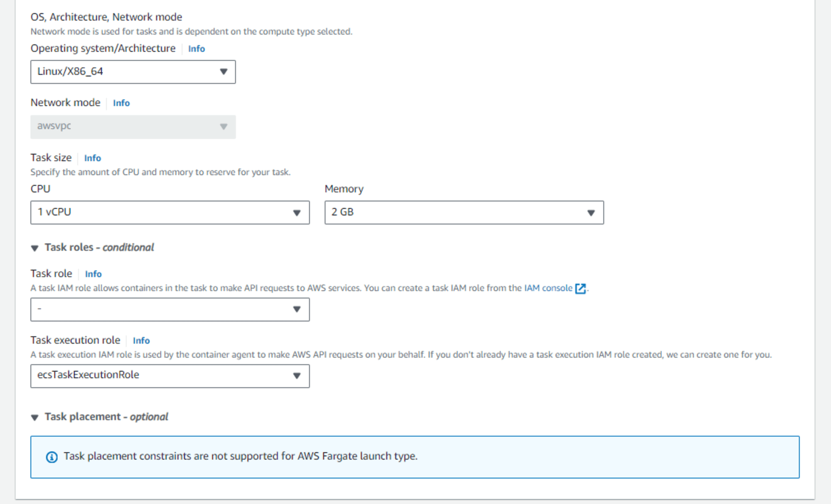Open Info next to Network mode

point(121,103)
